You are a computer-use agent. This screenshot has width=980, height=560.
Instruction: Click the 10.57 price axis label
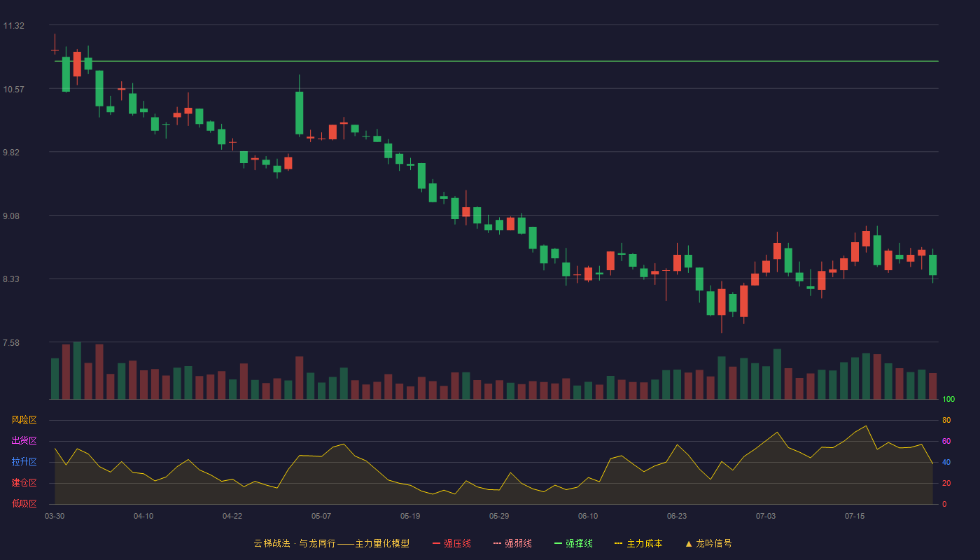(x=13, y=90)
